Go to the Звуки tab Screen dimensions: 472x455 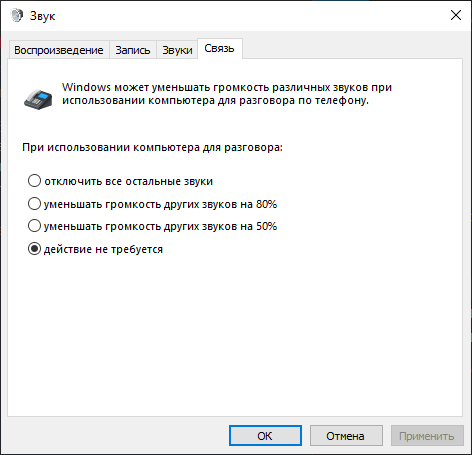pyautogui.click(x=177, y=50)
